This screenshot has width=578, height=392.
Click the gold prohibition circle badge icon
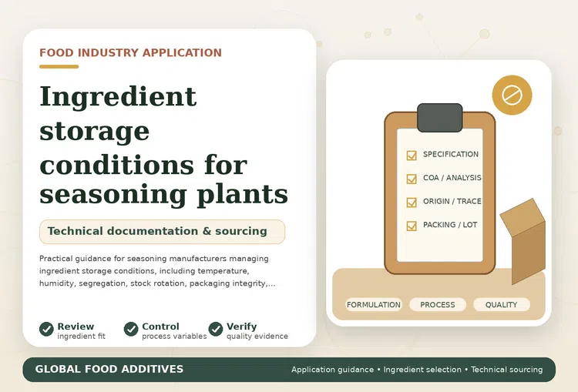point(512,95)
